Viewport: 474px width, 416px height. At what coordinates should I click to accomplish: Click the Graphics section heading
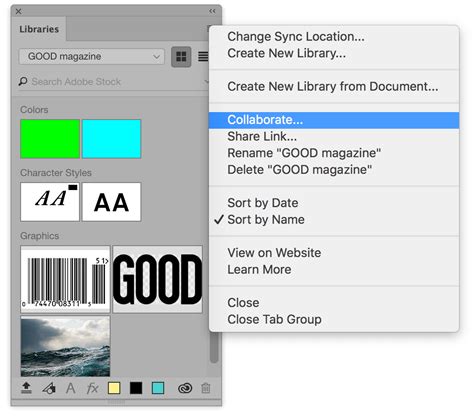click(x=40, y=236)
